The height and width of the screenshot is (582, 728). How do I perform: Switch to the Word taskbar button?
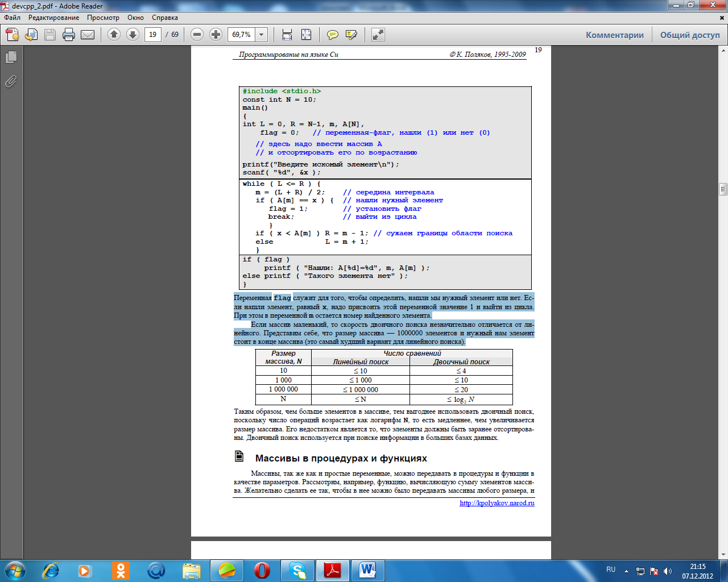click(x=368, y=570)
